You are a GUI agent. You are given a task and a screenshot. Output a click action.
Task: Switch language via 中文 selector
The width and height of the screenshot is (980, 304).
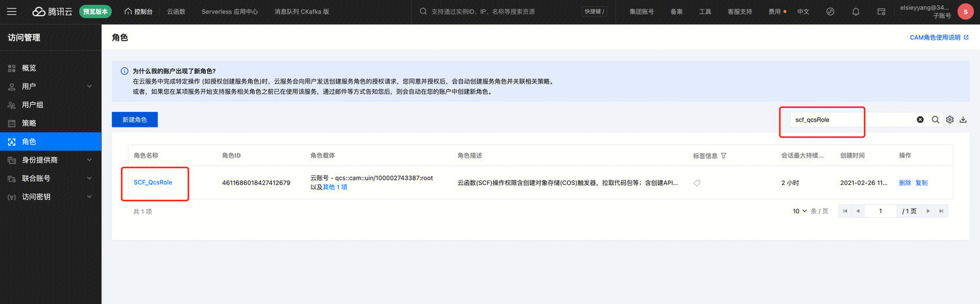coord(804,12)
